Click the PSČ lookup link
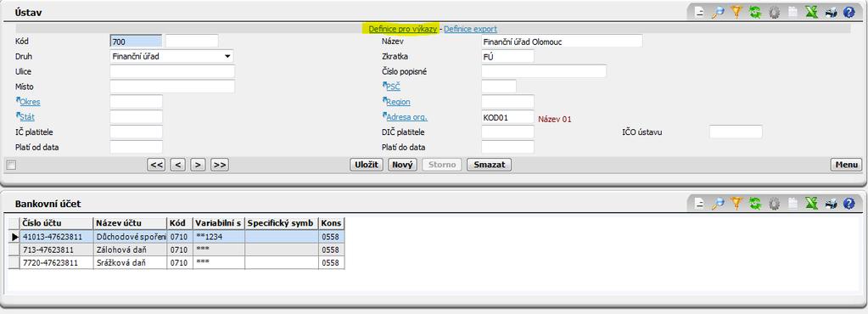The image size is (868, 314). point(393,87)
